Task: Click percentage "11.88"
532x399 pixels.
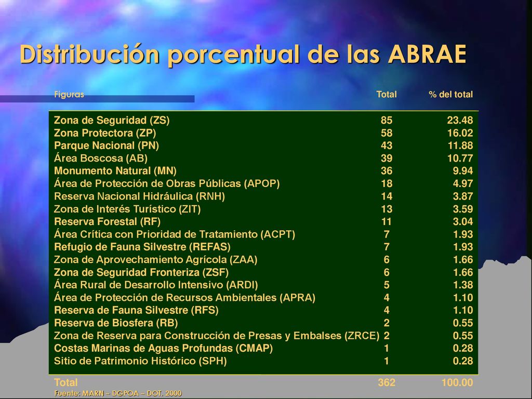Action: (460, 145)
